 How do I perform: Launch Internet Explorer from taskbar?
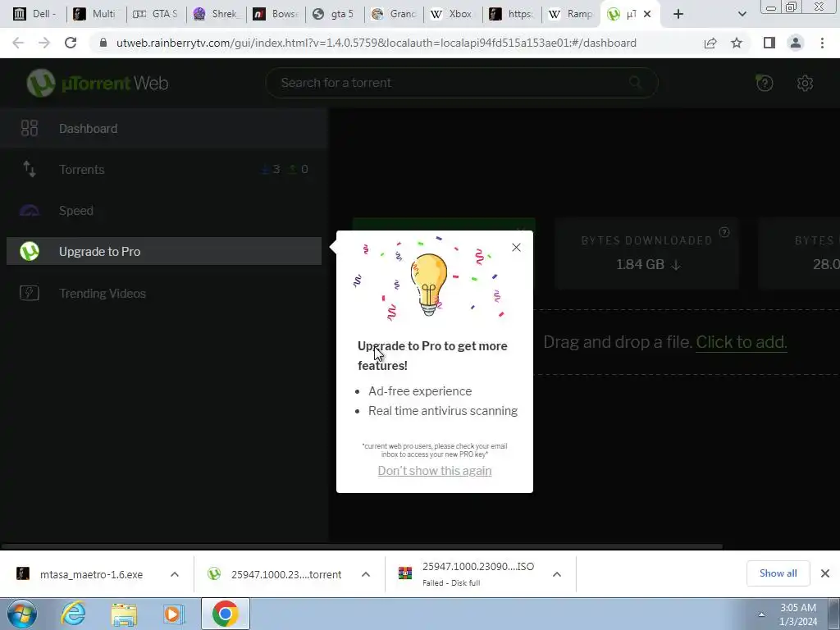pyautogui.click(x=73, y=614)
